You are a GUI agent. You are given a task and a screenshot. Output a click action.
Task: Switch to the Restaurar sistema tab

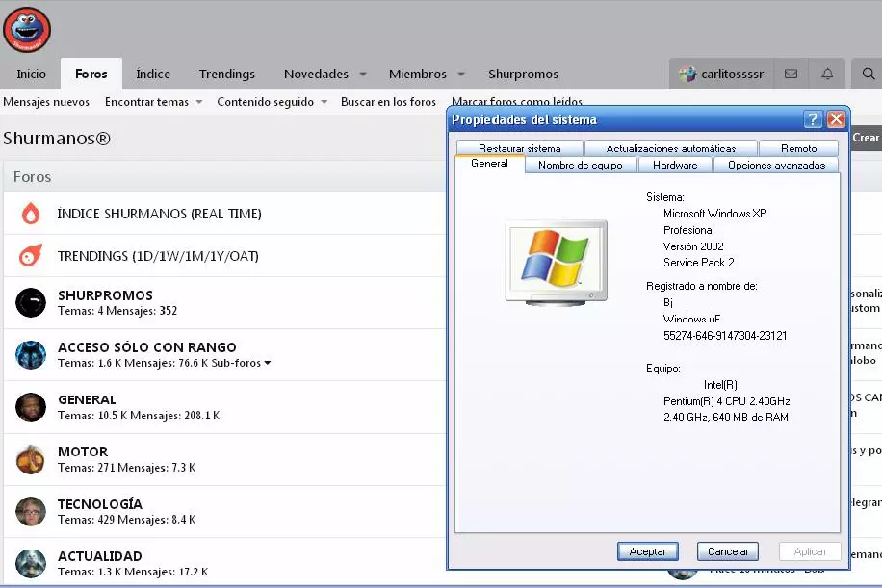click(x=520, y=148)
